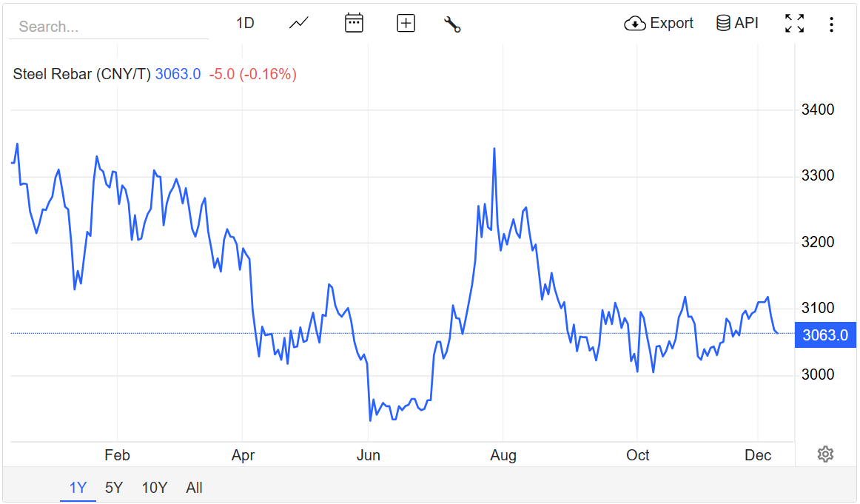This screenshot has height=504, width=860.
Task: Open the line chart type selector
Action: pos(299,23)
